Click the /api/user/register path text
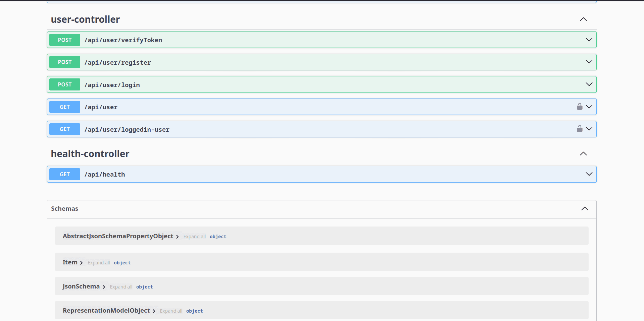This screenshot has width=644, height=321. tap(117, 62)
